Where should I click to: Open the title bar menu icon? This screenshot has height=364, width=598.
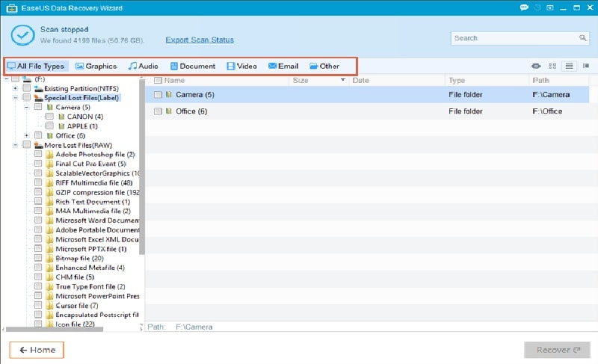[549, 7]
